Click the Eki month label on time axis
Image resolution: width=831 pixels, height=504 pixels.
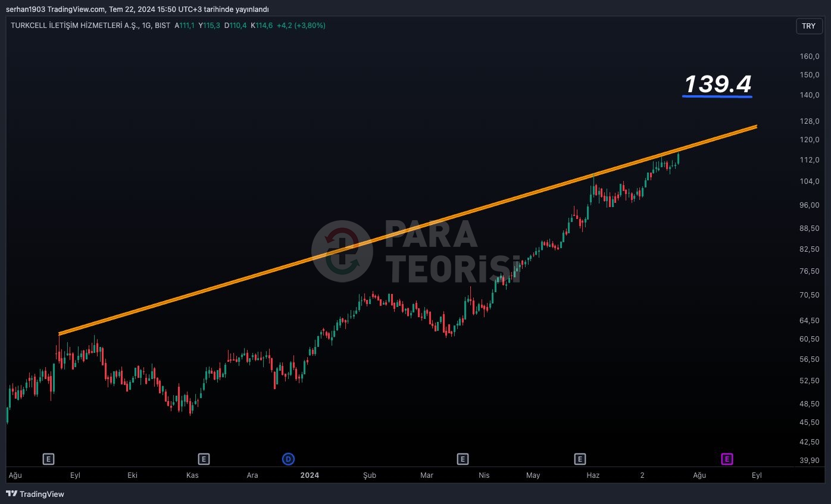[x=133, y=475]
